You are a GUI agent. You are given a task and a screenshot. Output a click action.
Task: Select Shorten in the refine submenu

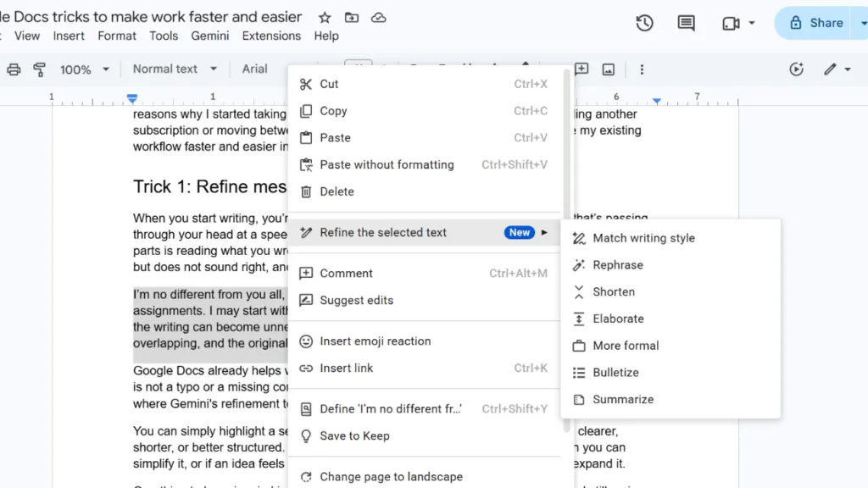[670, 292]
